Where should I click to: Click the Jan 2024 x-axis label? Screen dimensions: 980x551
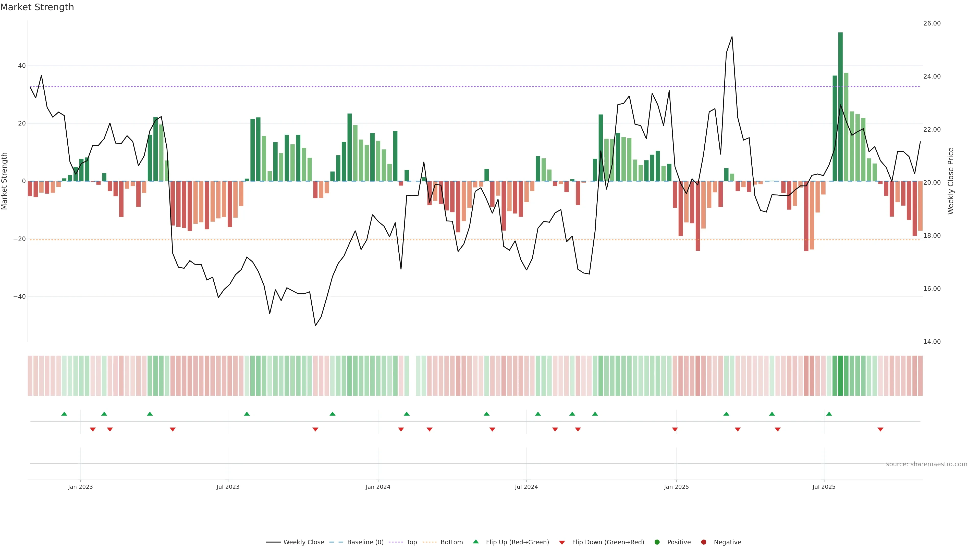(x=378, y=487)
